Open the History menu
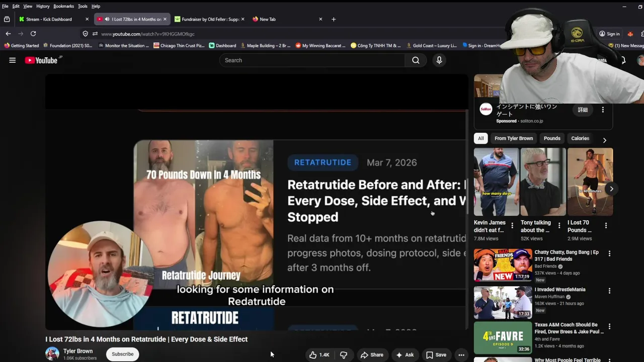 tap(43, 6)
